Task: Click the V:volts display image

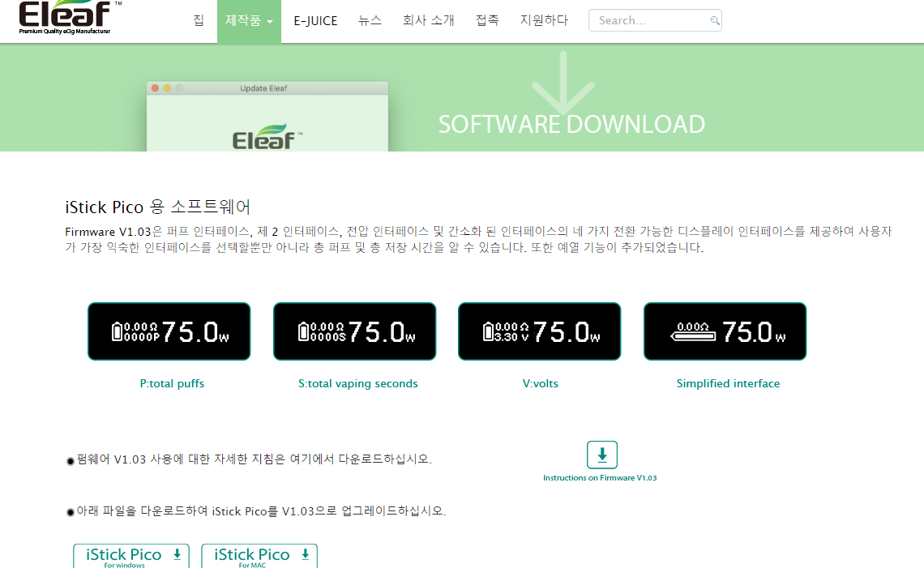Action: [539, 331]
